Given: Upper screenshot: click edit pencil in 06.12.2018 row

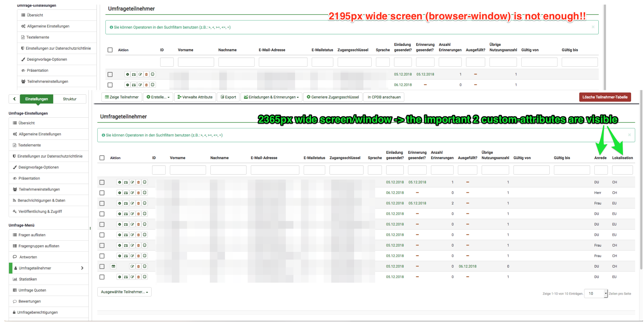Looking at the screenshot, I should click(140, 85).
